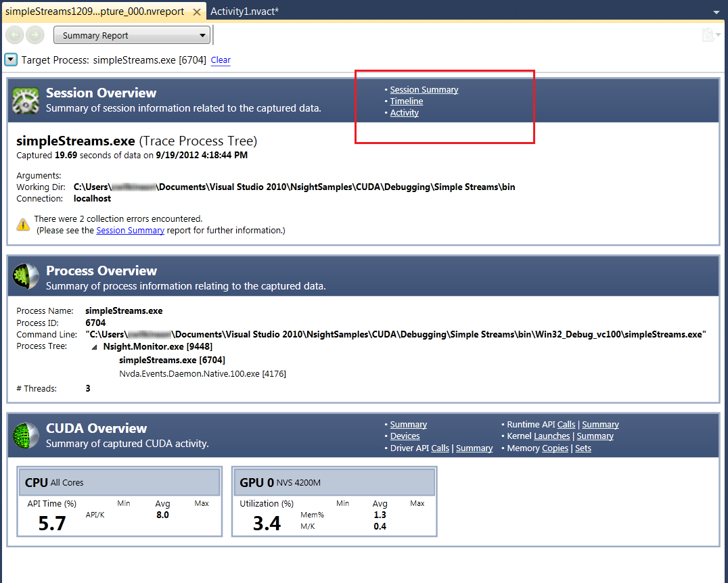Open Memory Copies link

pyautogui.click(x=555, y=448)
